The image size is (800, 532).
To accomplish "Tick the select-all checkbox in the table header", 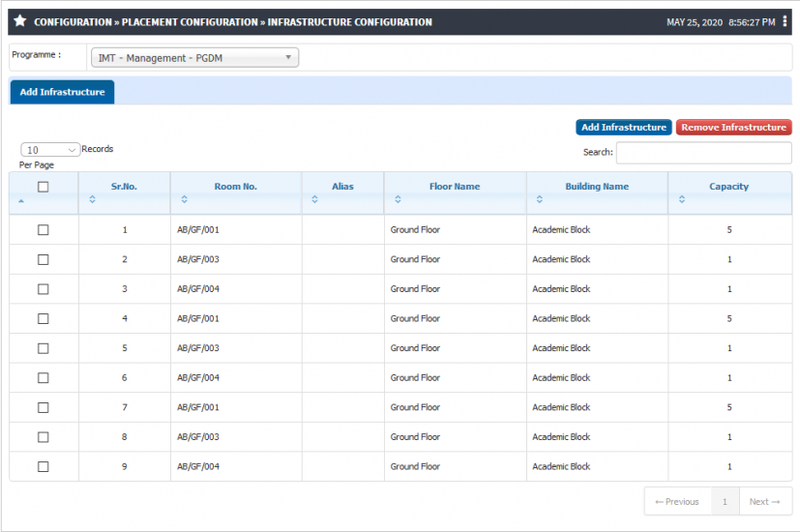I will [x=44, y=187].
